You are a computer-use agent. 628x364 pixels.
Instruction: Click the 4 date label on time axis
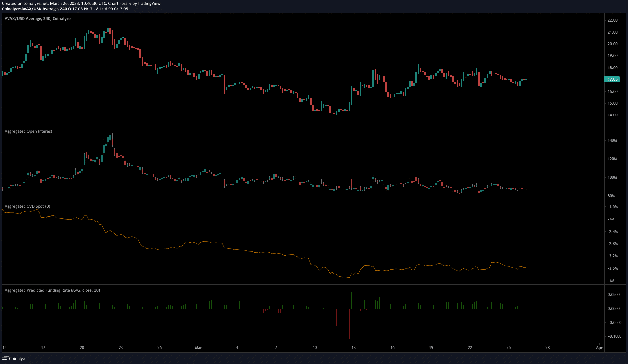tap(237, 348)
